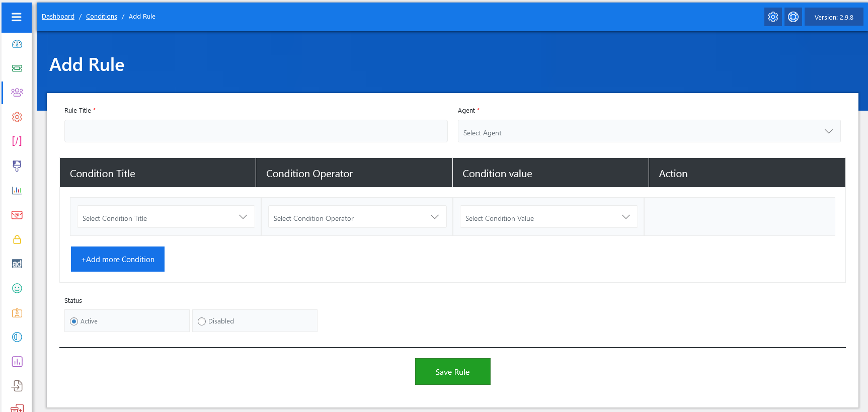Open the yellow padlock icon in sidebar

[17, 239]
